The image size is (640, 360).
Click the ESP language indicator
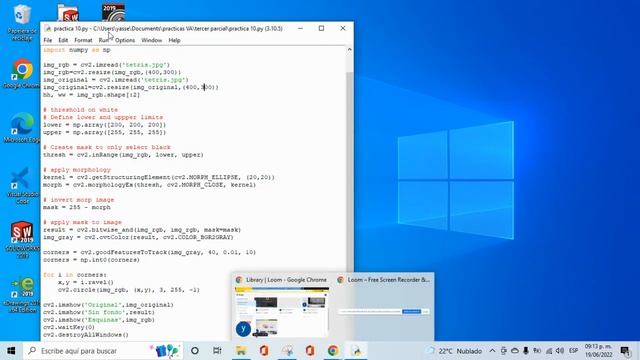click(573, 351)
